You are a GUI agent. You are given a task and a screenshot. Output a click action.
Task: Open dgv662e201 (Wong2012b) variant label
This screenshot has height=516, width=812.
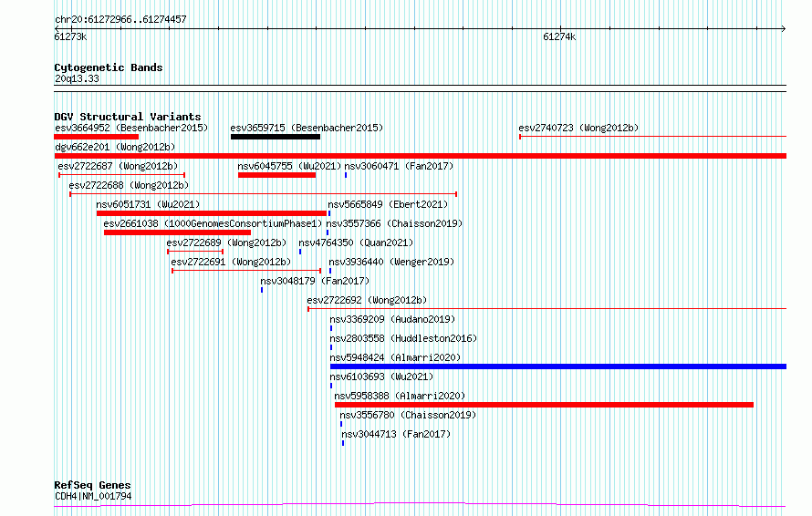tap(115, 147)
